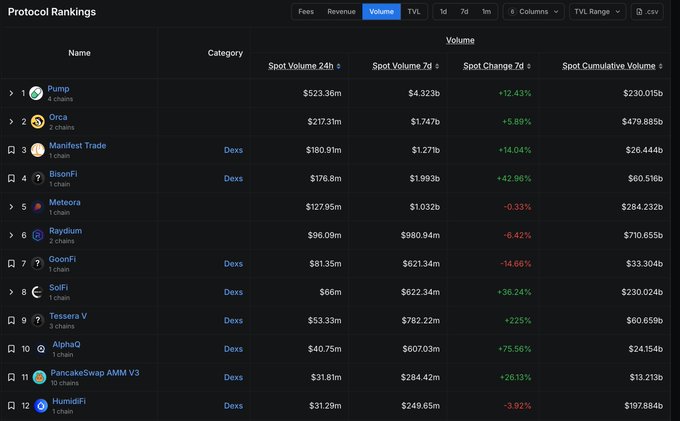This screenshot has height=421, width=680.
Task: Click the Meteora protocol logo icon
Action: pyautogui.click(x=38, y=207)
